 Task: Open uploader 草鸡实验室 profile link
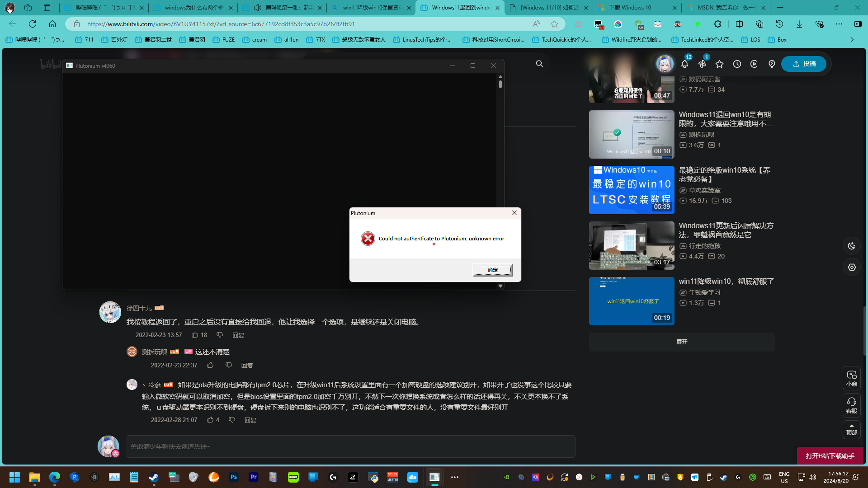(704, 190)
